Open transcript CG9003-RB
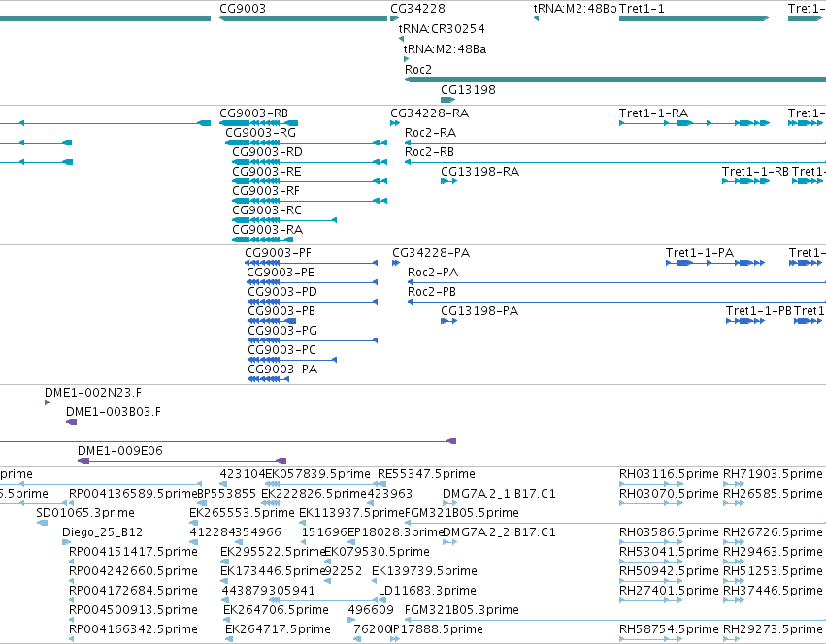 pos(254,113)
